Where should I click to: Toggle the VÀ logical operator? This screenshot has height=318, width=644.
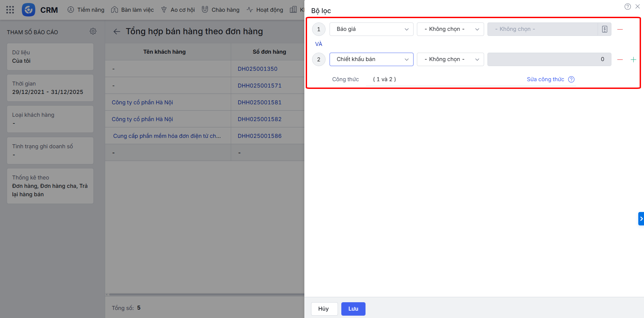[318, 44]
